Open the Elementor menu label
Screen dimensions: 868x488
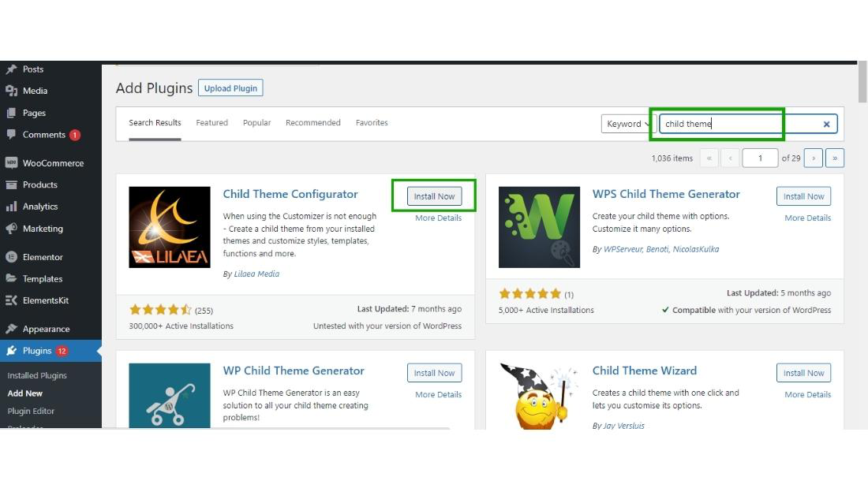point(43,257)
